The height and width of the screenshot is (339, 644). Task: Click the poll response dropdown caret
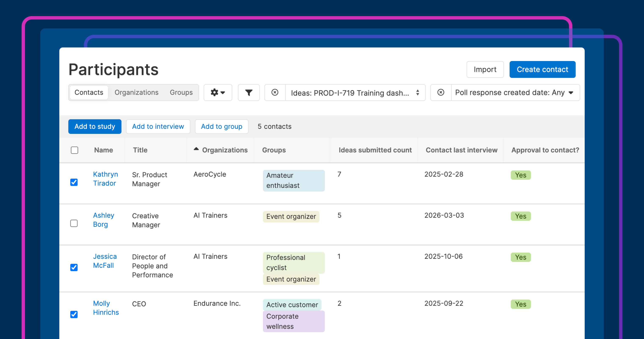click(571, 93)
